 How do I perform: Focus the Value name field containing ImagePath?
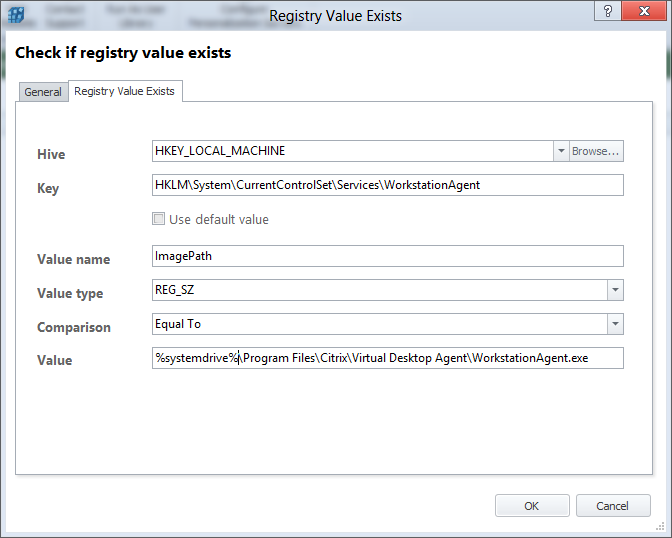coord(386,256)
